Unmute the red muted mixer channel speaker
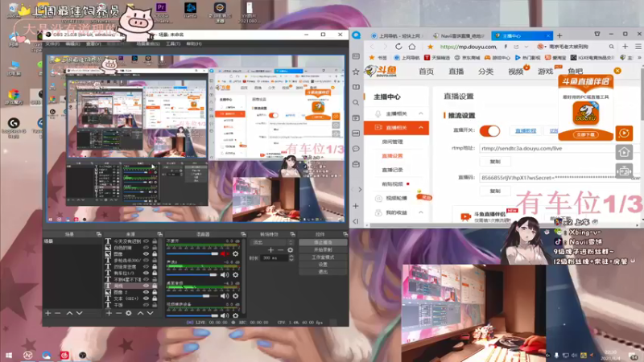This screenshot has height=362, width=644. click(225, 253)
